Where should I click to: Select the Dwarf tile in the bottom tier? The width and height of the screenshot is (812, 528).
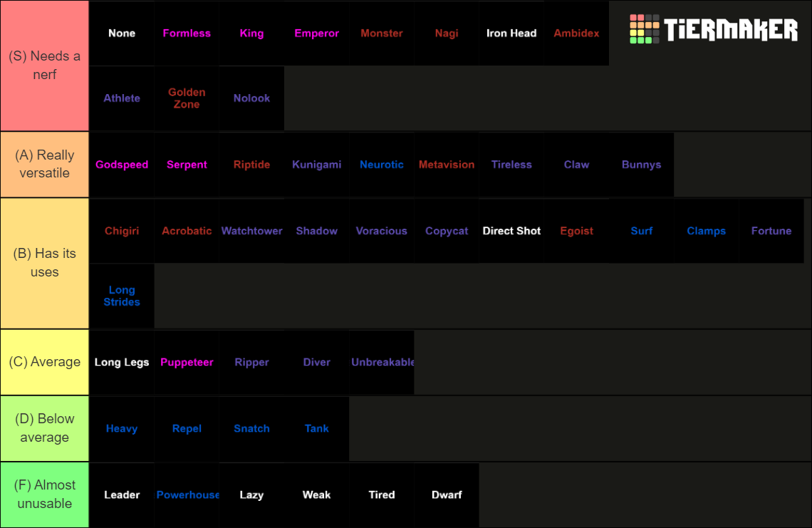(x=447, y=495)
